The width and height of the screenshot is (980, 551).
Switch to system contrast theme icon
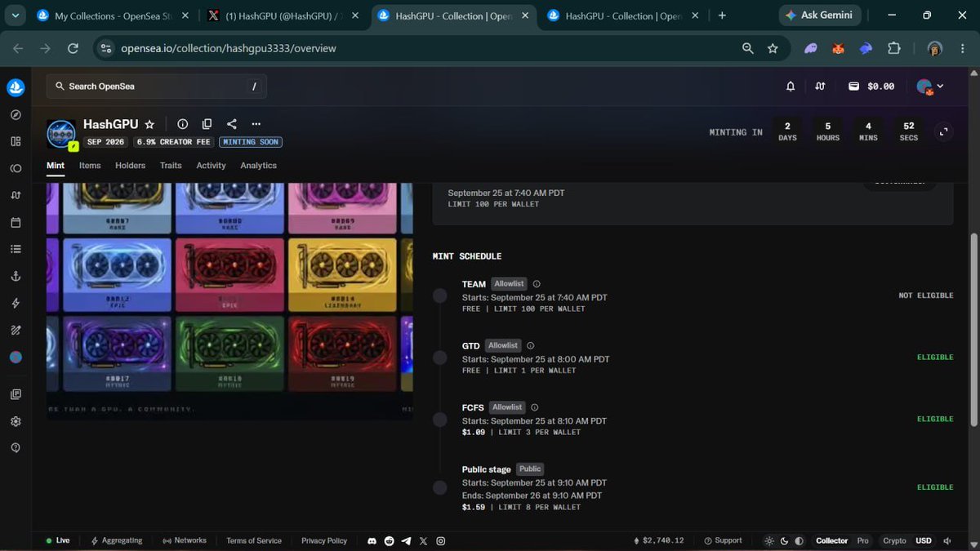pos(799,541)
